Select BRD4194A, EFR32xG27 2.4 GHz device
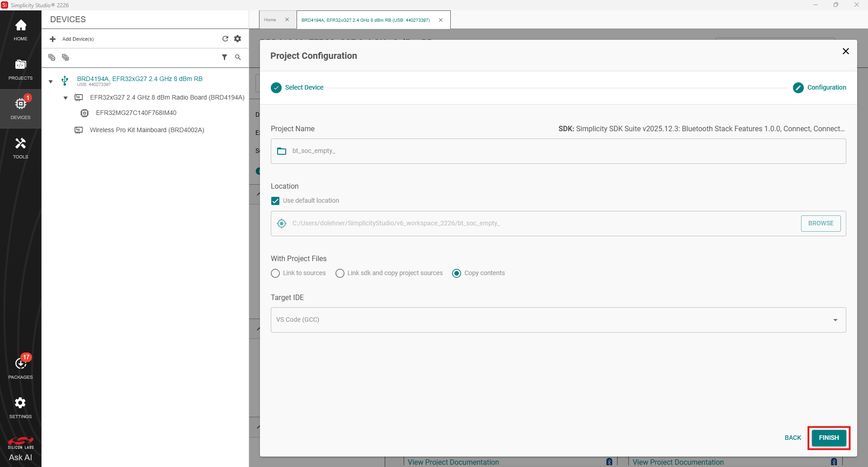Viewport: 868px width, 467px height. pos(140,79)
